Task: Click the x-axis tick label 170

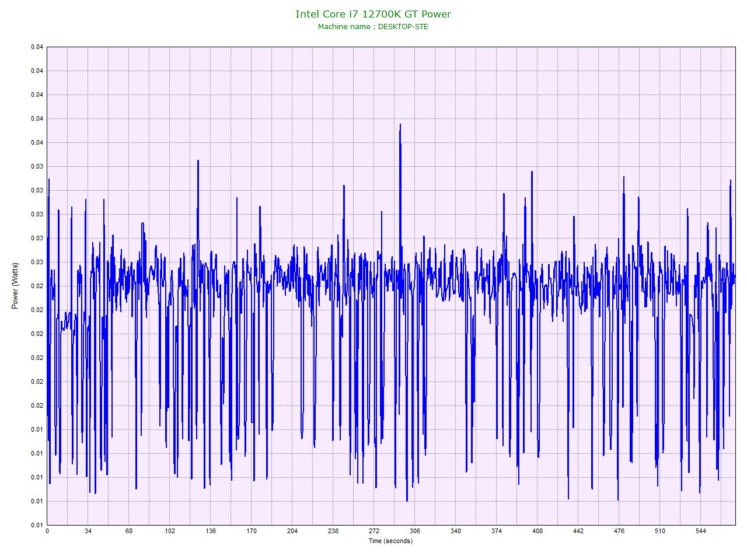Action: (252, 531)
